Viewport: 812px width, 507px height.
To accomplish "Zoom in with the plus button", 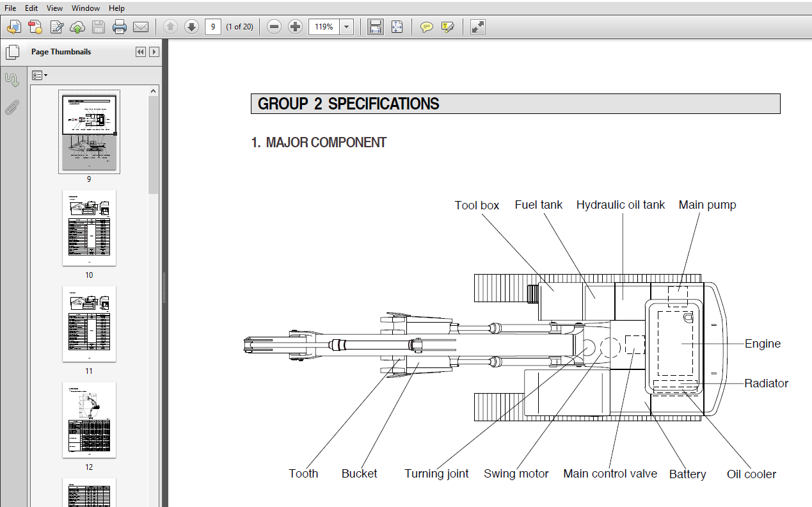I will (295, 27).
